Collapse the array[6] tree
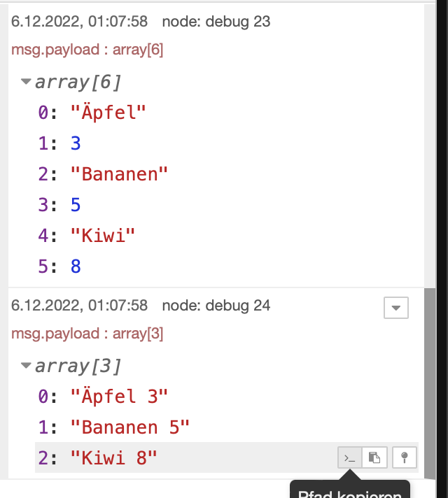The width and height of the screenshot is (448, 498). point(27,82)
